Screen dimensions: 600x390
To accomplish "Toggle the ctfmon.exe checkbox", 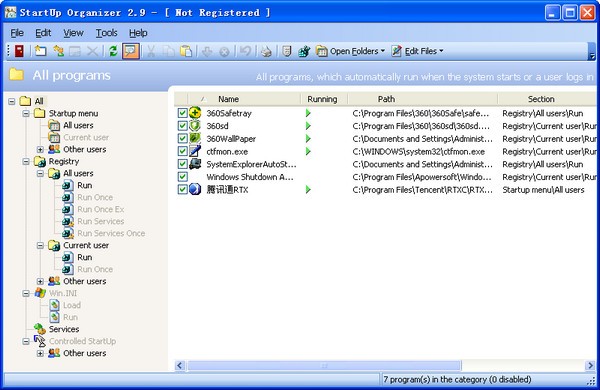I will [183, 151].
